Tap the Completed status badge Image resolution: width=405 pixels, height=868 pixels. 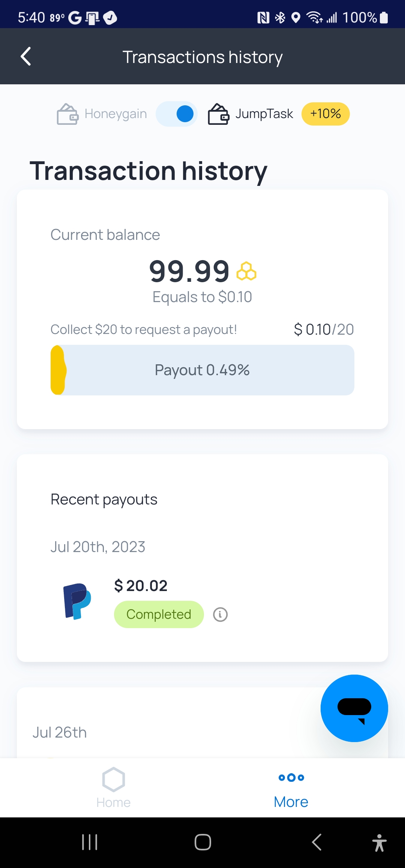(x=159, y=615)
